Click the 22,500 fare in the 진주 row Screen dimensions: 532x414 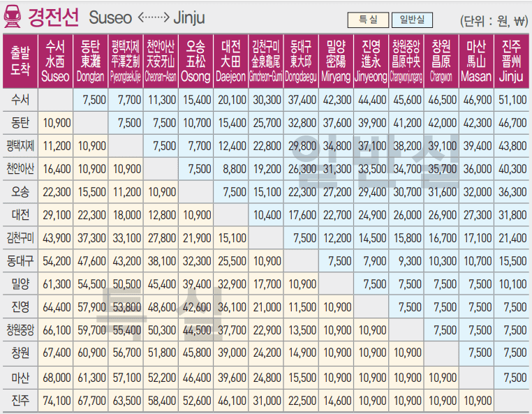302,401
